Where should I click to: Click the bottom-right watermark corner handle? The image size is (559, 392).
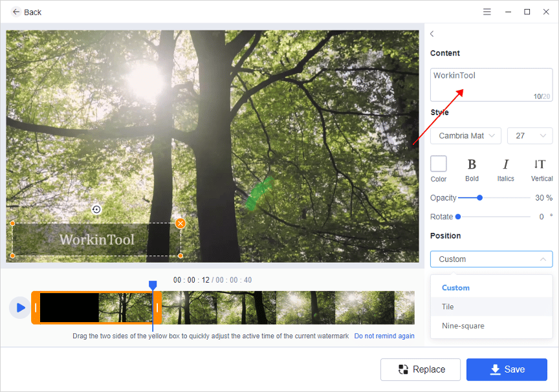pyautogui.click(x=181, y=256)
